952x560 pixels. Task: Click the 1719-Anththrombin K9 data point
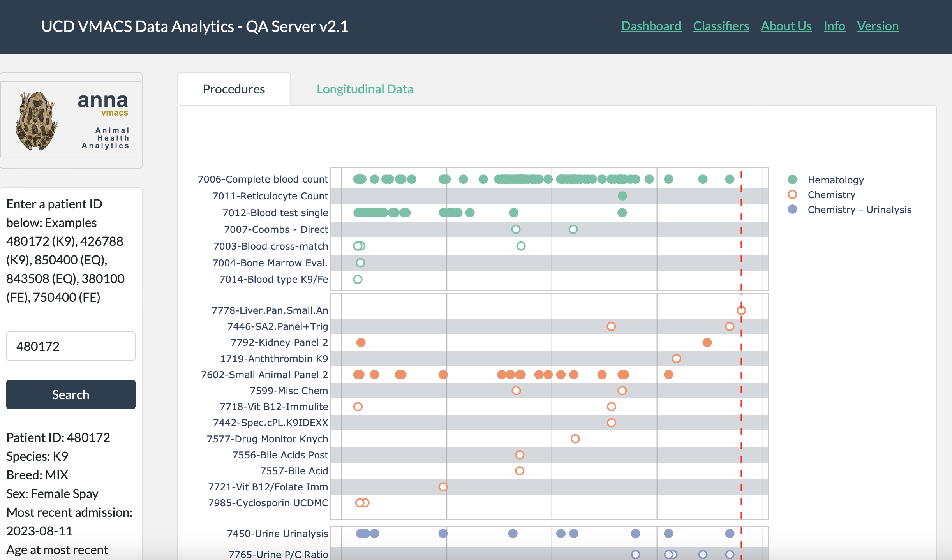pos(676,359)
